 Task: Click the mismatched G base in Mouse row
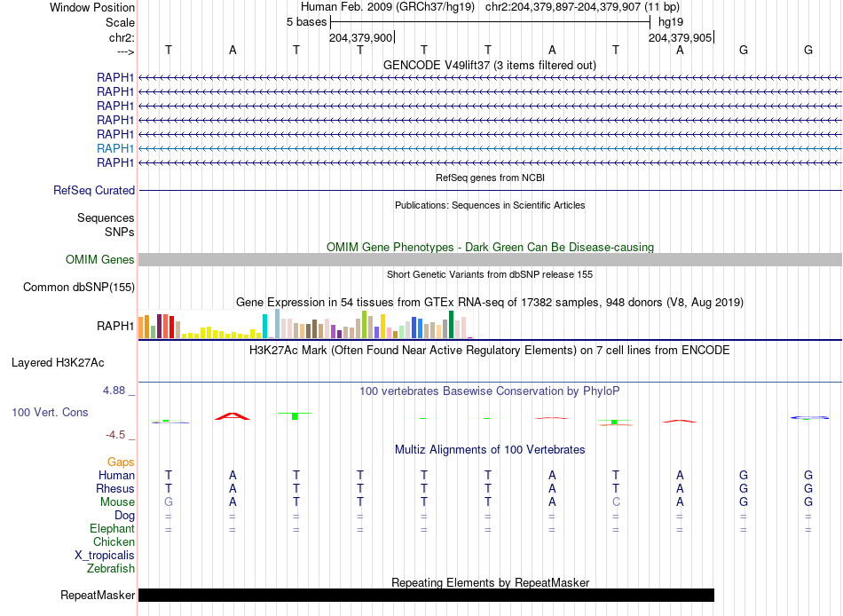(169, 502)
